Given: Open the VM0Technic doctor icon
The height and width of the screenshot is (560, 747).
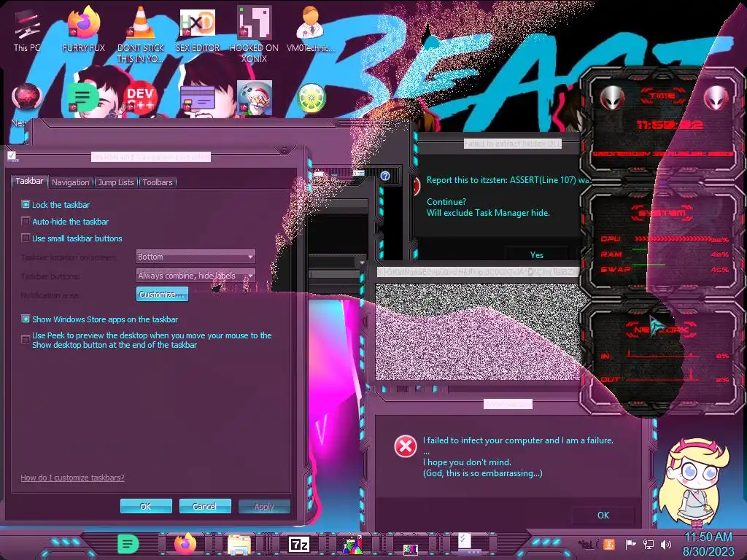Looking at the screenshot, I should 310,29.
